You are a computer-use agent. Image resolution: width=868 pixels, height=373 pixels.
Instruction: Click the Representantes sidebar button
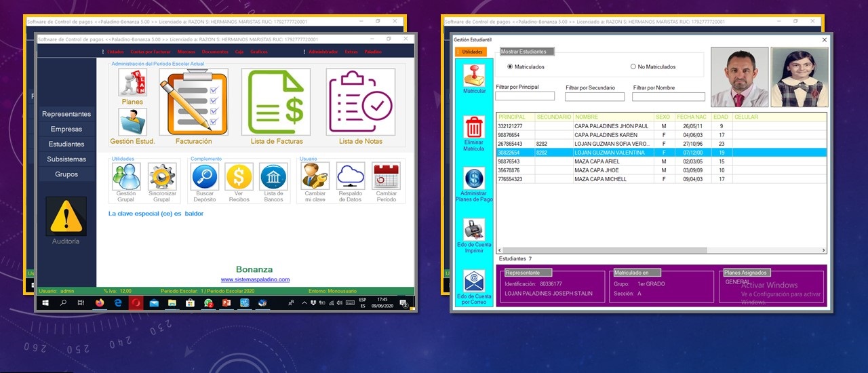pyautogui.click(x=66, y=114)
